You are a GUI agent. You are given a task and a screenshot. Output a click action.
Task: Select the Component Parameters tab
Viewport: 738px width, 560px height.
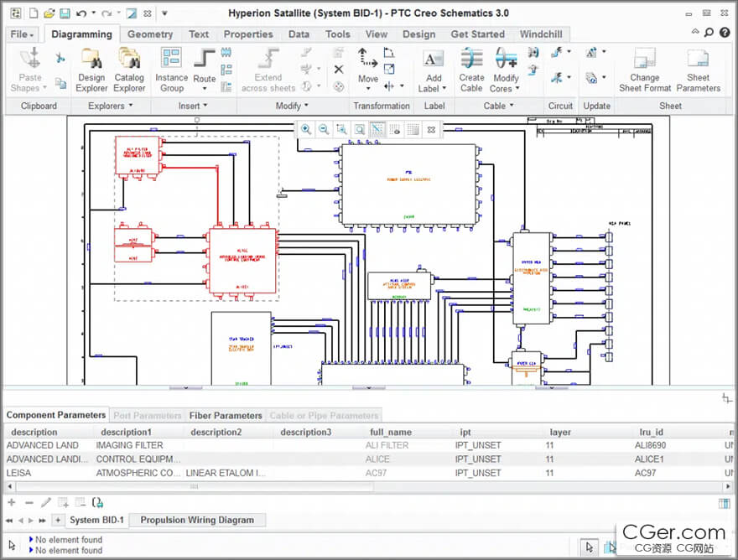56,415
